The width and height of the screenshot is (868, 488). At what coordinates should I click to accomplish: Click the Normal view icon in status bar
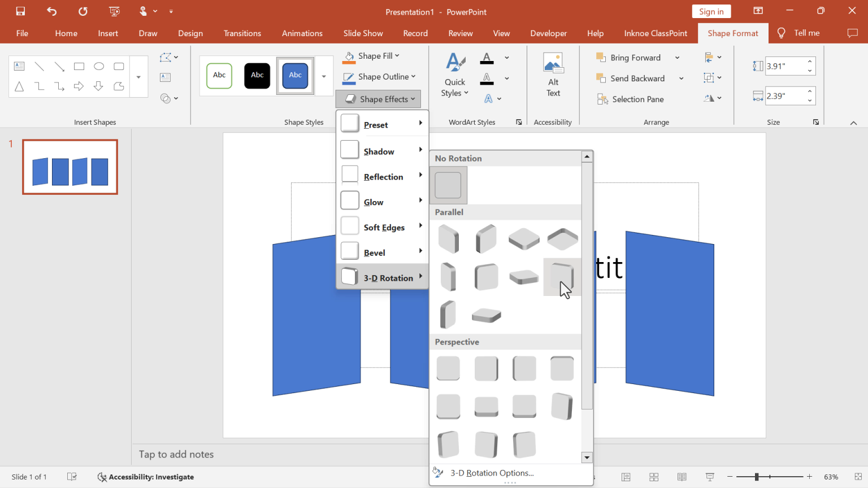626,477
